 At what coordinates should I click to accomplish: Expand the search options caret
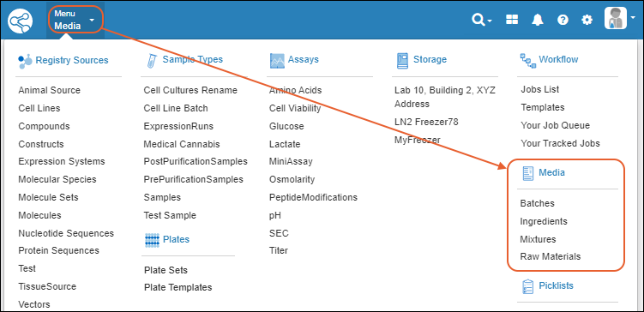click(x=490, y=21)
